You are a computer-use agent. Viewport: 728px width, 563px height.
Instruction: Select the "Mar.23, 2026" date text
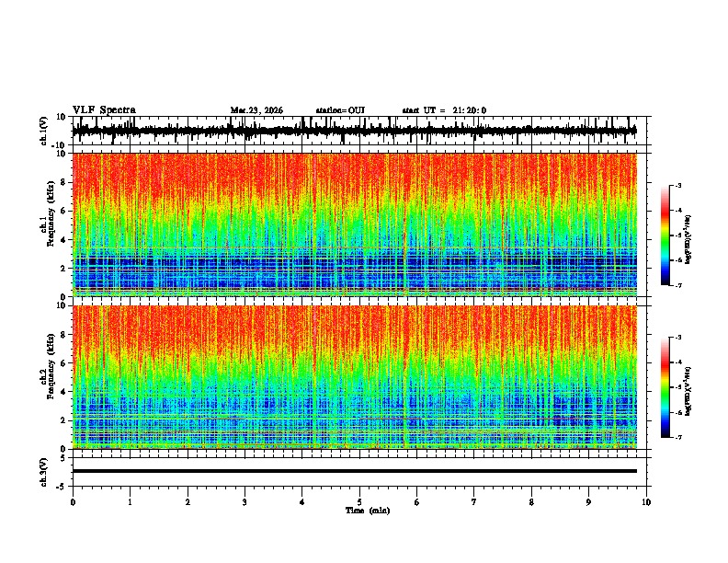[256, 110]
